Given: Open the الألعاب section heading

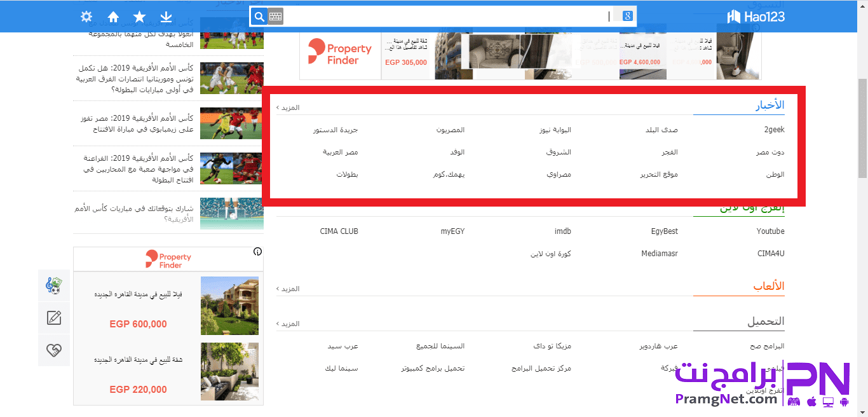Looking at the screenshot, I should pyautogui.click(x=769, y=286).
